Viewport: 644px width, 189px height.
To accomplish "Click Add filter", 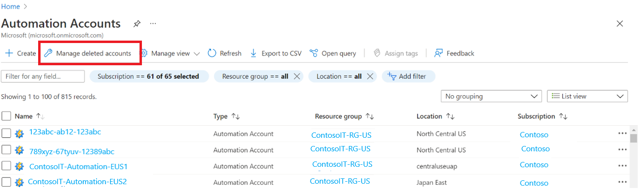I will click(x=408, y=76).
